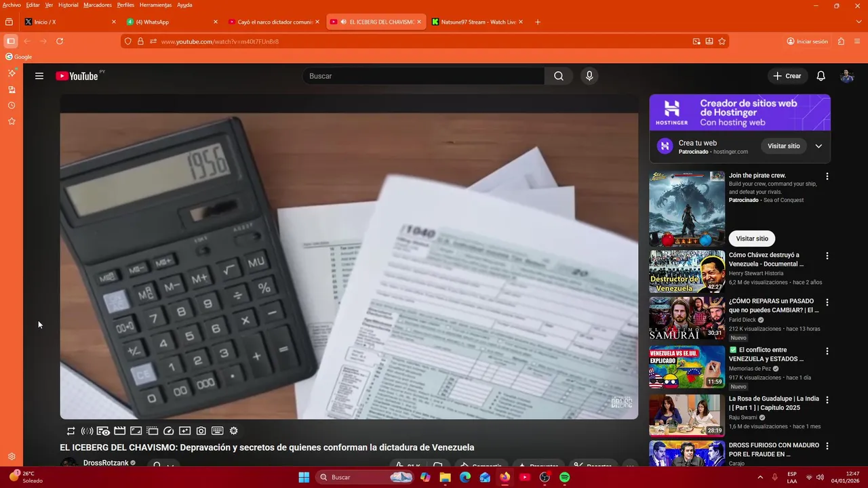Viewport: 868px width, 488px height.
Task: Open playback speed gauge icon
Action: point(169,430)
